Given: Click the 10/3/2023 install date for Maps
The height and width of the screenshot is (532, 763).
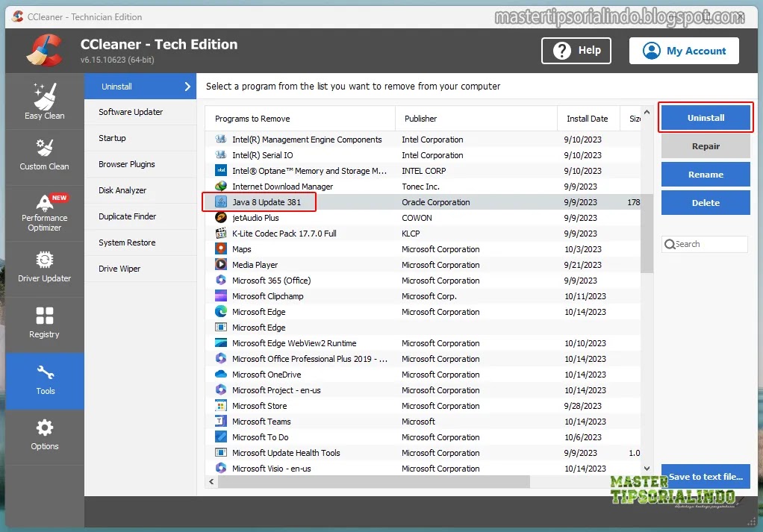Looking at the screenshot, I should click(x=582, y=249).
